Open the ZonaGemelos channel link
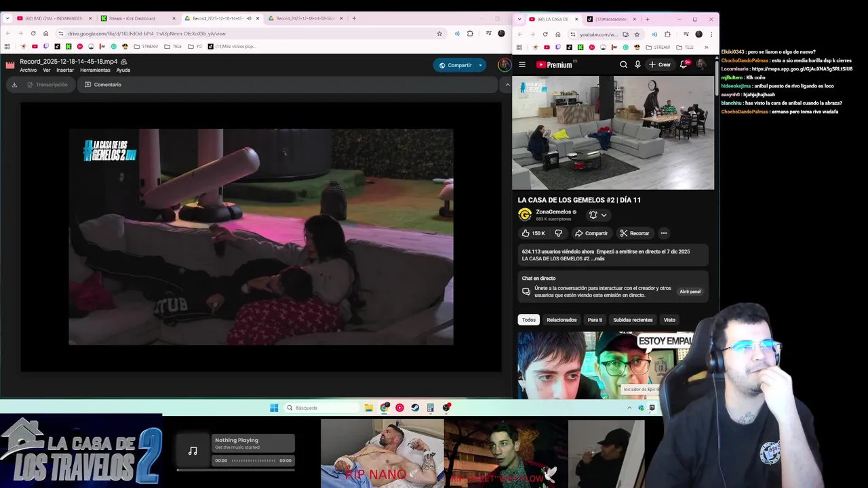 coord(553,211)
